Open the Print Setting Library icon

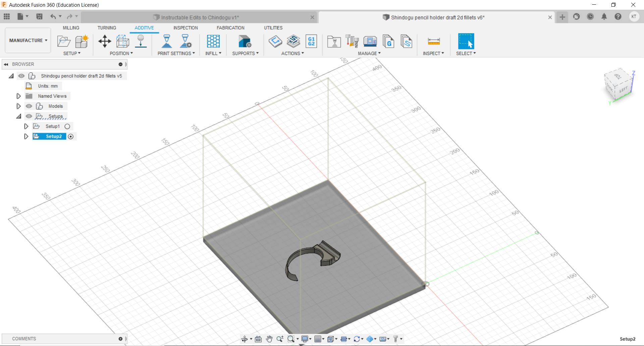pyautogui.click(x=334, y=41)
